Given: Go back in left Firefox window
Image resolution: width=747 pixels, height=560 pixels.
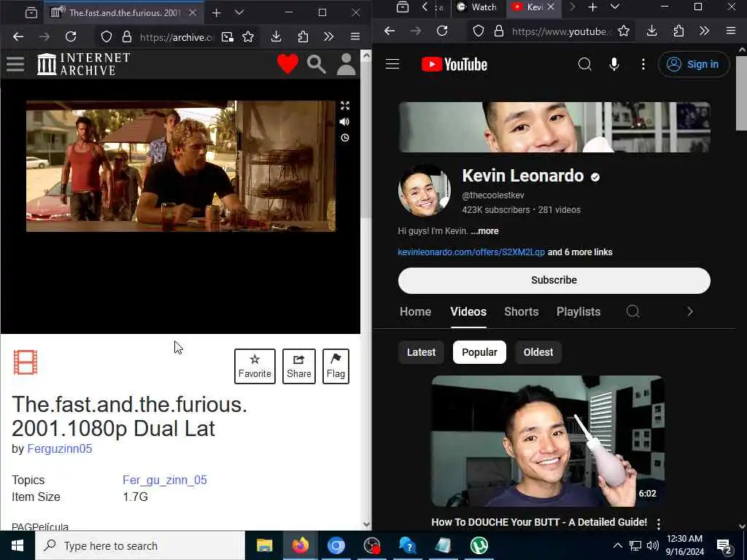Looking at the screenshot, I should (18, 36).
